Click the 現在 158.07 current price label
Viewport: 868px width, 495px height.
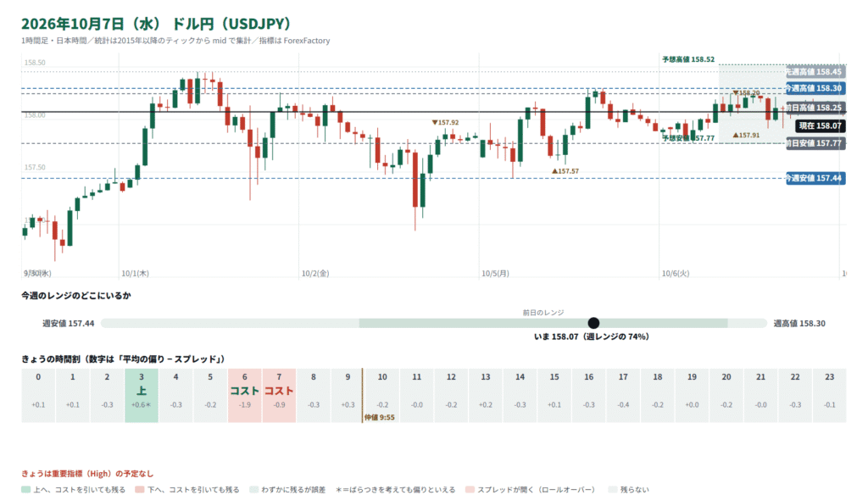821,125
